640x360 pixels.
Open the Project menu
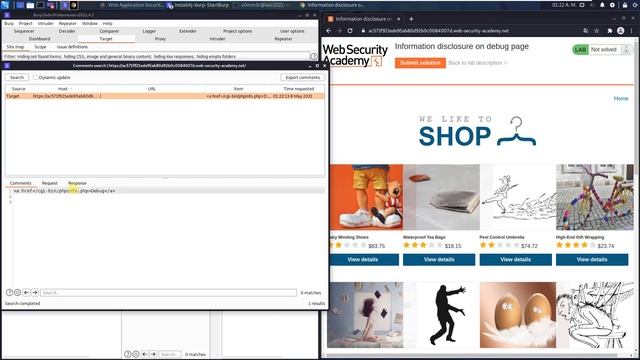25,23
